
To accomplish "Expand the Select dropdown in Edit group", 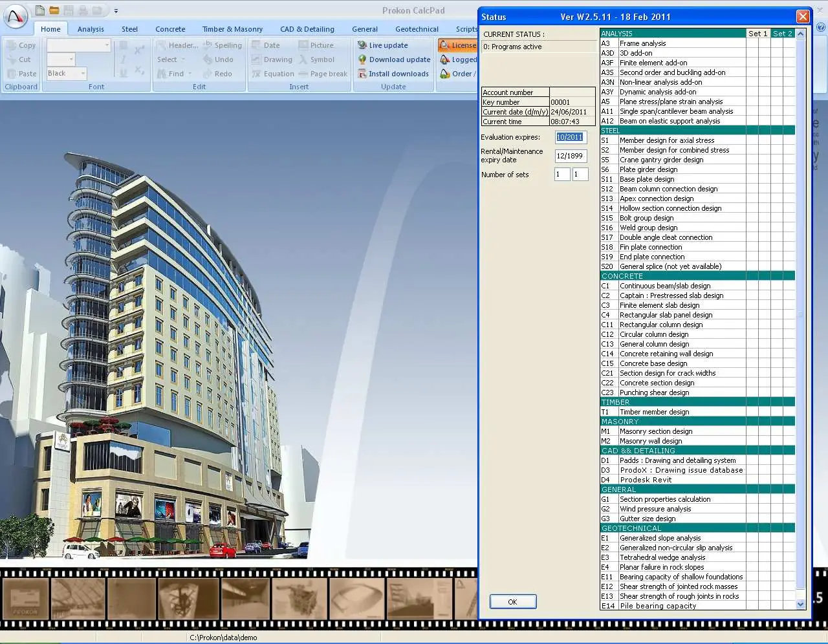I will (x=171, y=59).
